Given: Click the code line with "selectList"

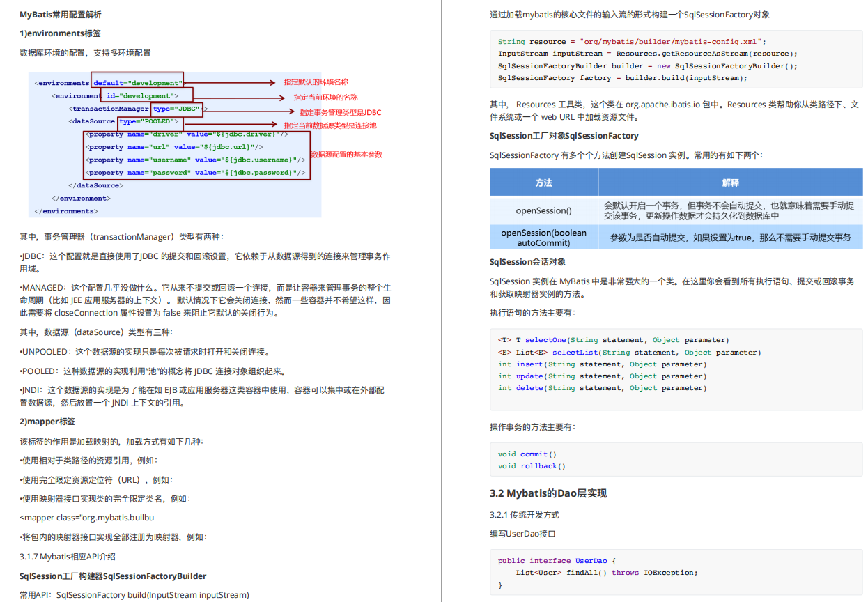Looking at the screenshot, I should click(630, 353).
